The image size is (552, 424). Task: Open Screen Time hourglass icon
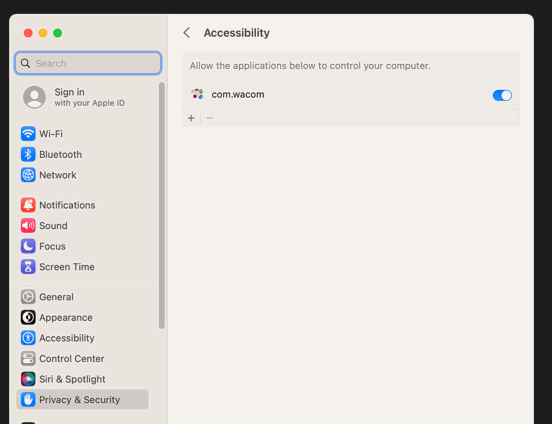[x=28, y=267]
